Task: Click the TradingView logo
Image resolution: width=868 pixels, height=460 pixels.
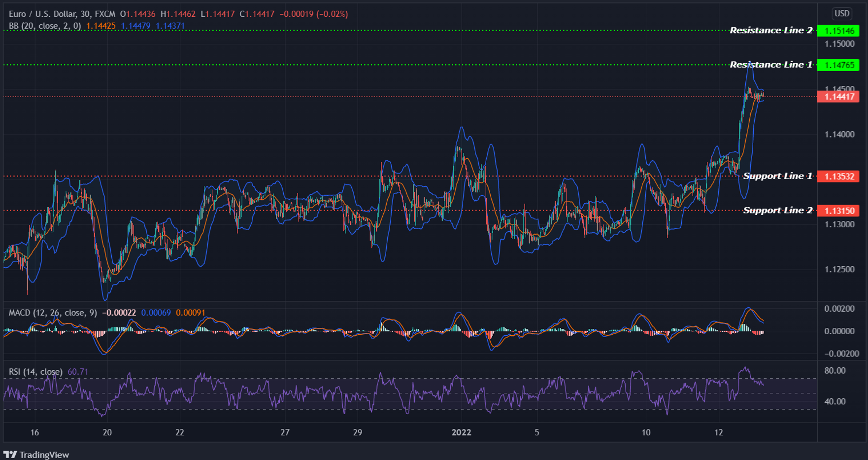Action: tap(37, 454)
